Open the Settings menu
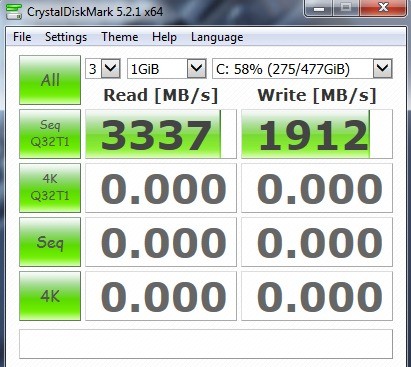The height and width of the screenshot is (367, 411). pos(66,37)
